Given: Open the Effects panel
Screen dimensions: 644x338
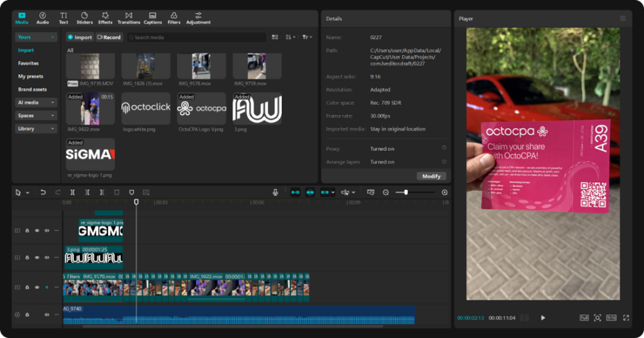Looking at the screenshot, I should 105,18.
